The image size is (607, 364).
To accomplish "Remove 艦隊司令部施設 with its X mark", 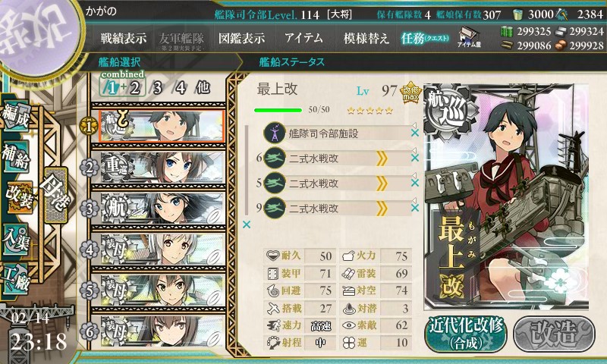I will tap(415, 133).
